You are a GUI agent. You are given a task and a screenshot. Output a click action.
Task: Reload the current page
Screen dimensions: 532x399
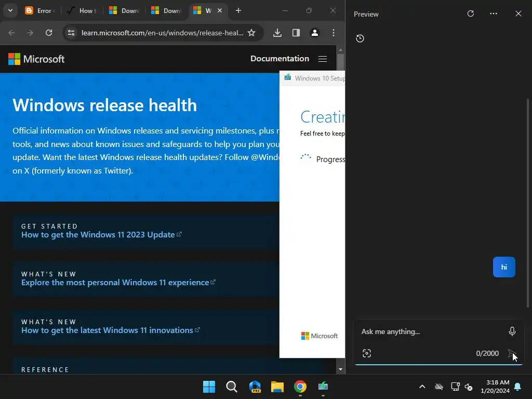pyautogui.click(x=49, y=33)
